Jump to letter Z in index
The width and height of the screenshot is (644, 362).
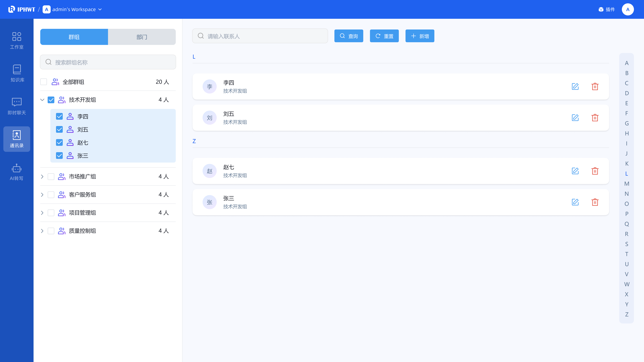pyautogui.click(x=627, y=314)
